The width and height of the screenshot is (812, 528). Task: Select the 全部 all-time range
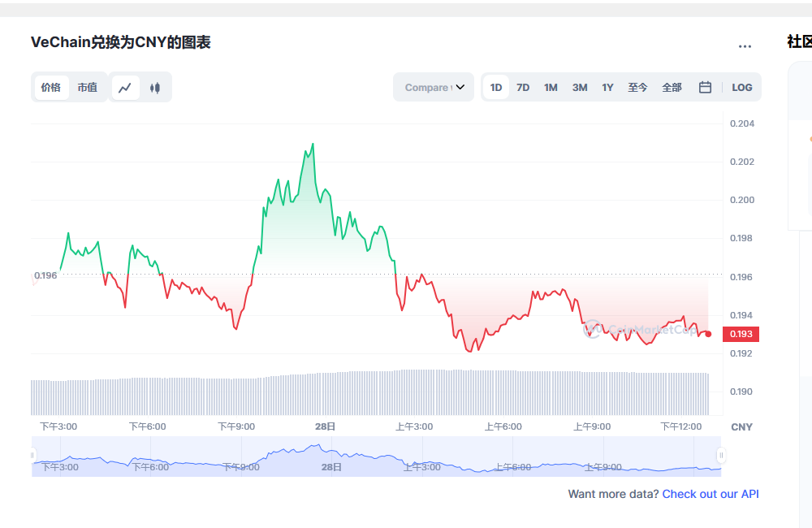(x=672, y=88)
